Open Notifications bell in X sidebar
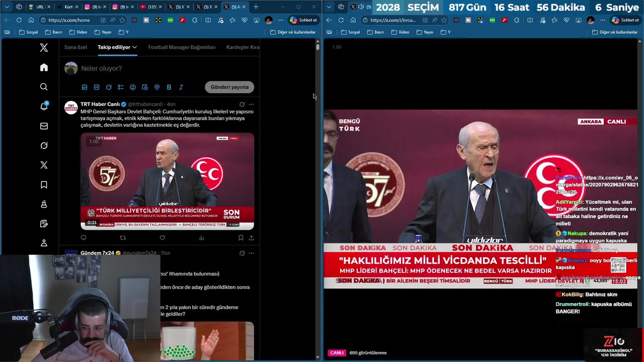The height and width of the screenshot is (362, 644). [x=44, y=106]
